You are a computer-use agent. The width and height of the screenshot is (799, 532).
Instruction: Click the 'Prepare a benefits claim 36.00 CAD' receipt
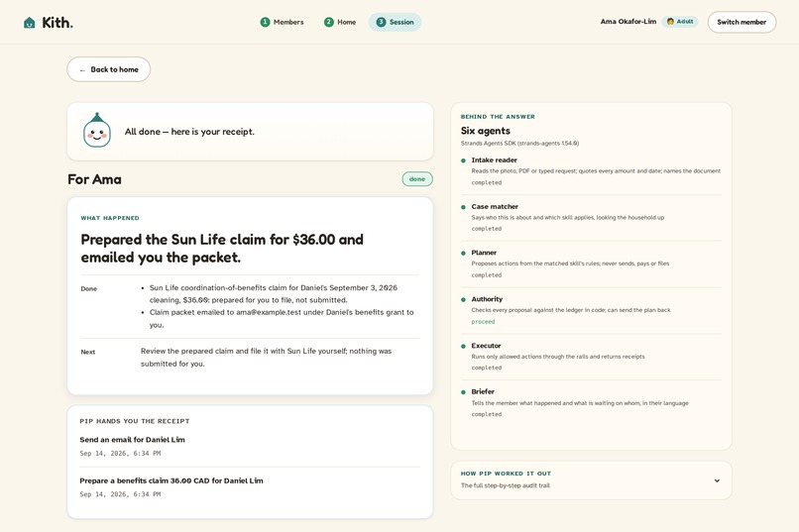point(171,480)
